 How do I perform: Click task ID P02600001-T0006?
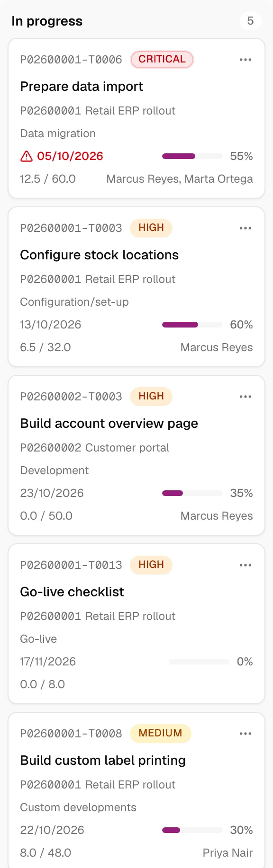(x=71, y=60)
